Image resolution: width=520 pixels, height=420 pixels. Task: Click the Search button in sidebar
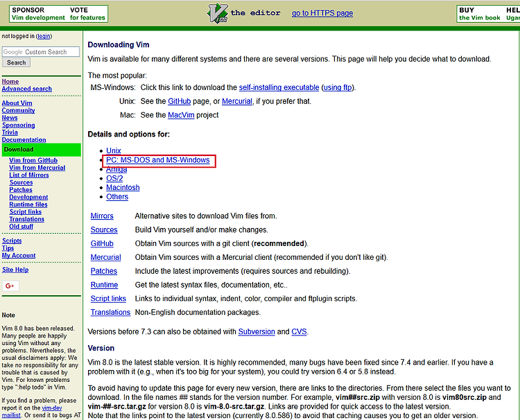(16, 62)
